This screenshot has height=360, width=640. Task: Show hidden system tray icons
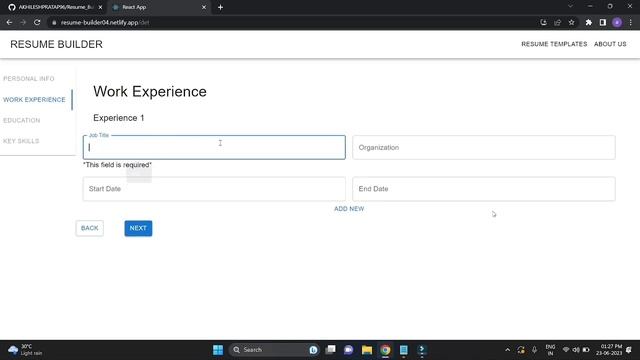tap(507, 350)
